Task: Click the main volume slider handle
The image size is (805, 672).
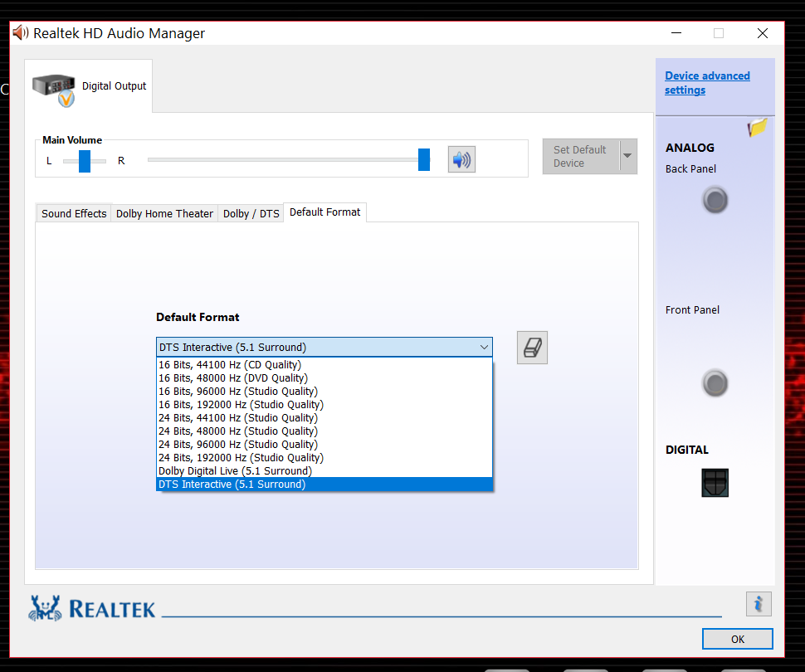Action: (x=424, y=159)
